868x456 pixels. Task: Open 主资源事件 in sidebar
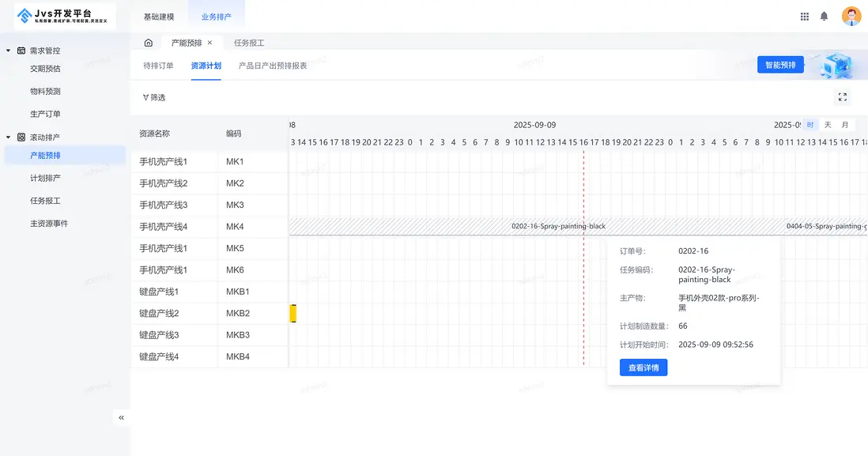click(49, 224)
